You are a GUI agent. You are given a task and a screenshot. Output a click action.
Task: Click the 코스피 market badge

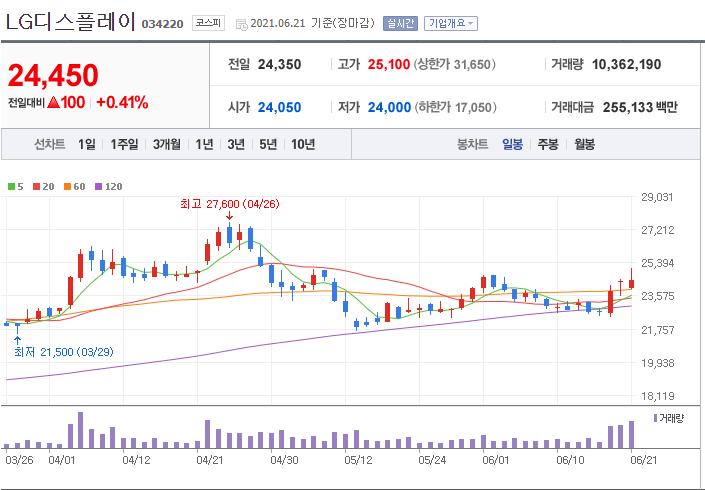208,23
